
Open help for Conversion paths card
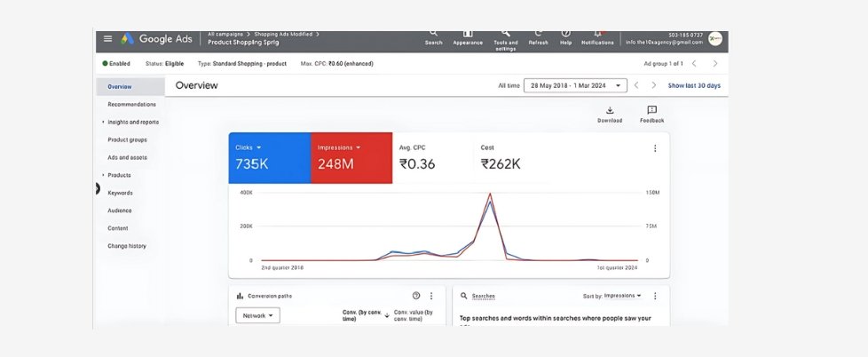[416, 296]
